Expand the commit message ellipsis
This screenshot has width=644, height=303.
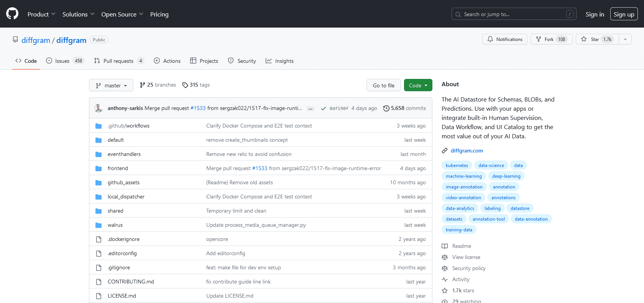click(310, 109)
